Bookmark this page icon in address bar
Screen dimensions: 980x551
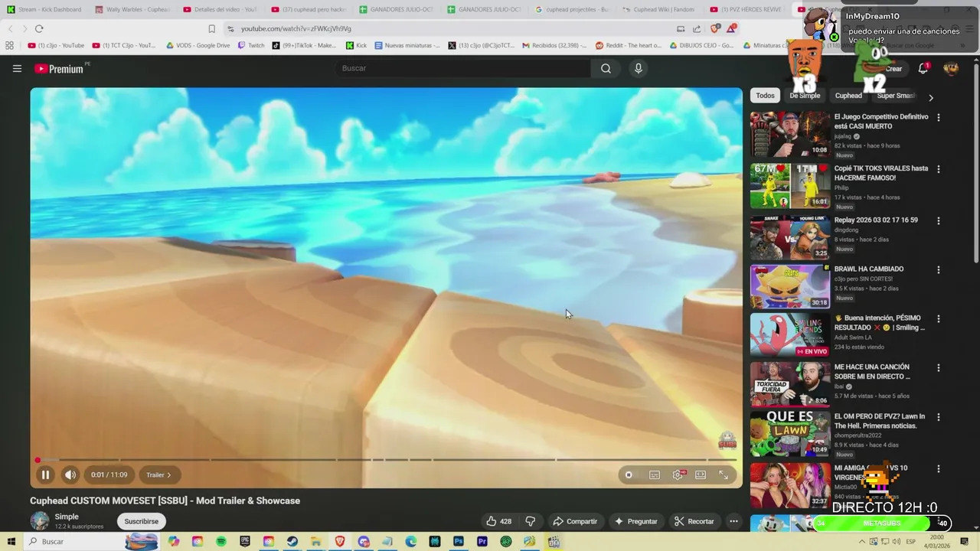[x=212, y=28]
